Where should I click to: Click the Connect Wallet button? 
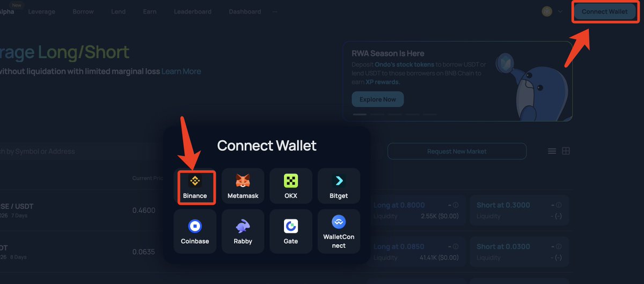604,12
